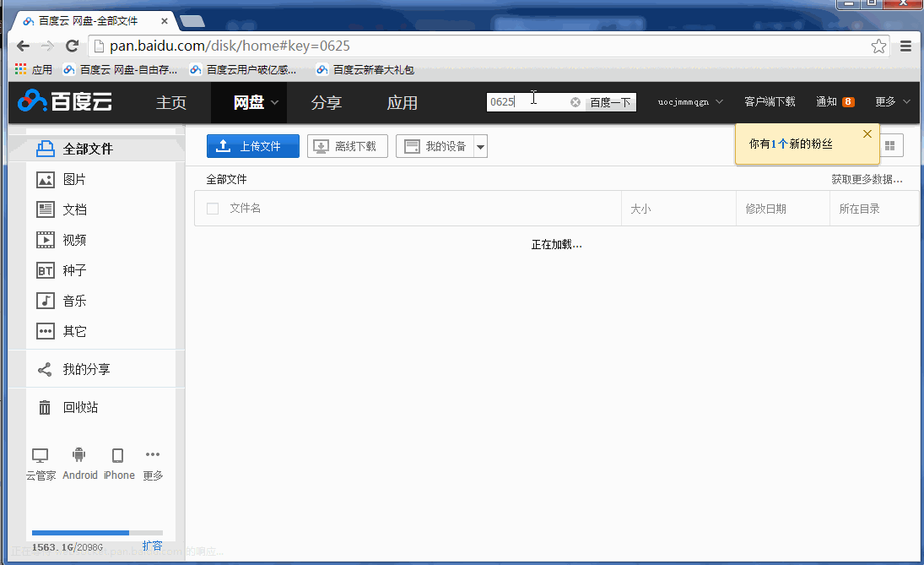Select the Videos category icon
924x565 pixels.
pyautogui.click(x=46, y=240)
